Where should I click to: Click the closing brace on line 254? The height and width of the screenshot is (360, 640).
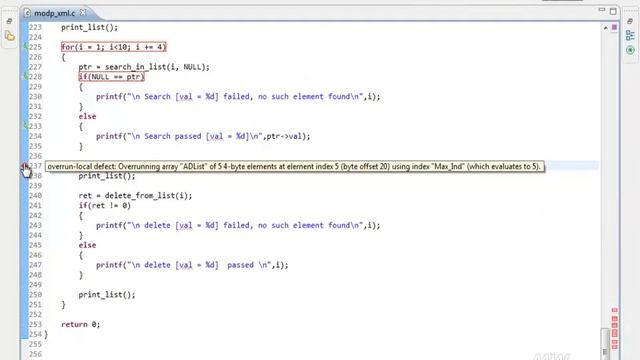(46, 334)
